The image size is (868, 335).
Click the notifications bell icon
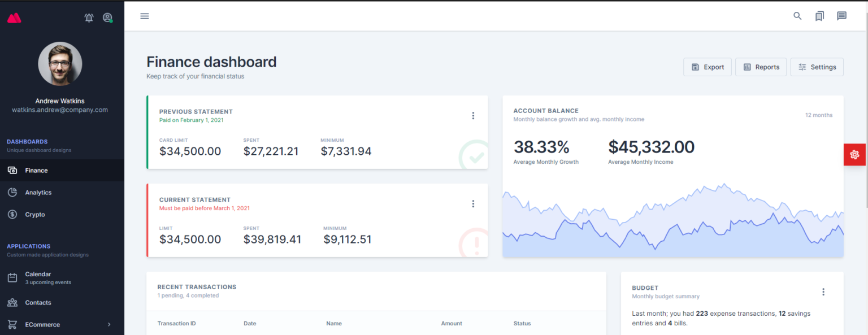pyautogui.click(x=89, y=18)
